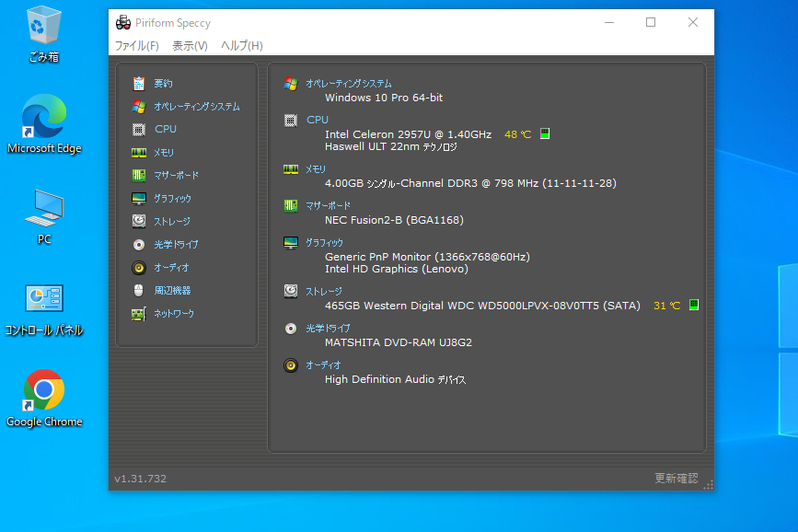Click the summary グラフィック monitor icon
798x532 pixels.
click(291, 243)
